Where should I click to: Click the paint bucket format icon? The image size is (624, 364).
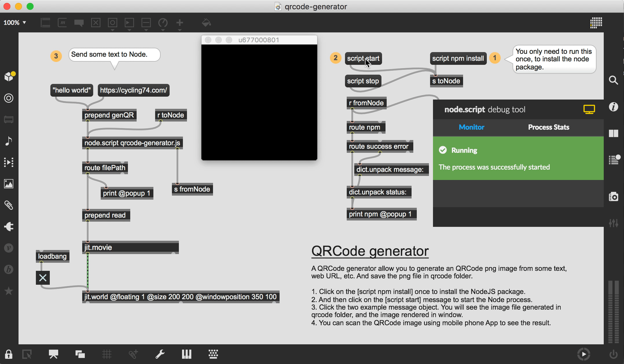206,23
